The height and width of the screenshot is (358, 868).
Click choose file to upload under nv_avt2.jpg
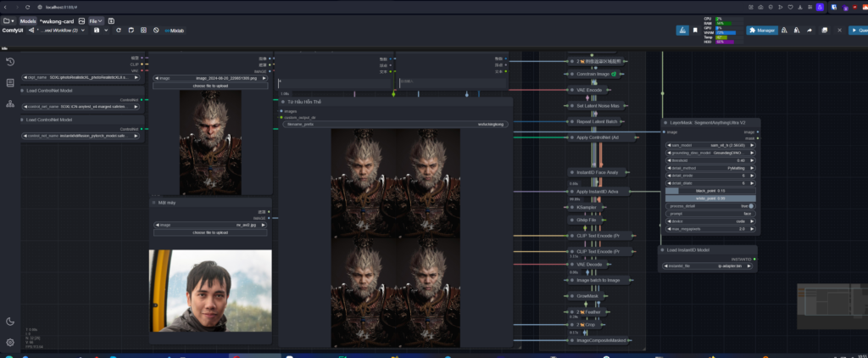(210, 232)
